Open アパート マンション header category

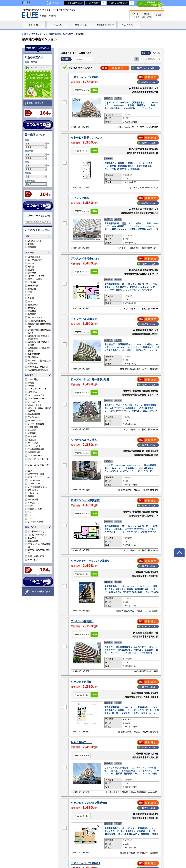click(135, 15)
